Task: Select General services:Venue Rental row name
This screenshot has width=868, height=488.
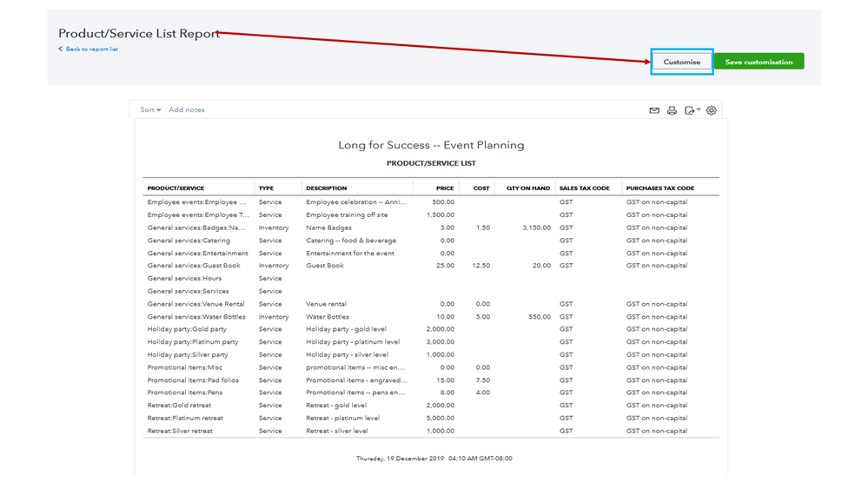Action: coord(196,304)
